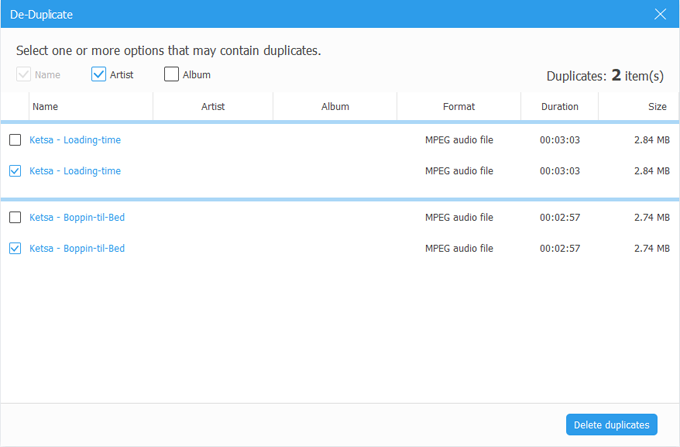Click the greyed-out Name option checkbox
This screenshot has height=447, width=680.
[24, 74]
